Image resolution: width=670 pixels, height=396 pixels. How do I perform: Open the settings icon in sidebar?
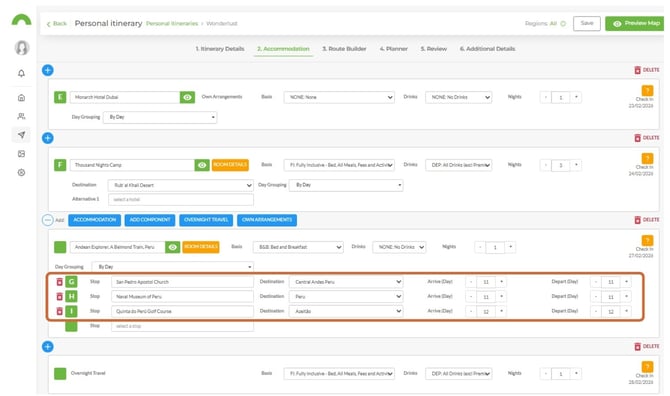[21, 173]
